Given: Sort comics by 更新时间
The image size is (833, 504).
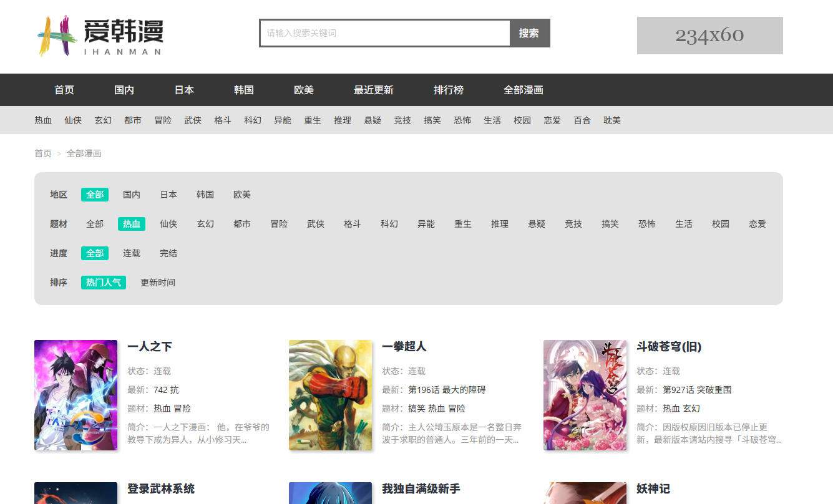Looking at the screenshot, I should [157, 282].
